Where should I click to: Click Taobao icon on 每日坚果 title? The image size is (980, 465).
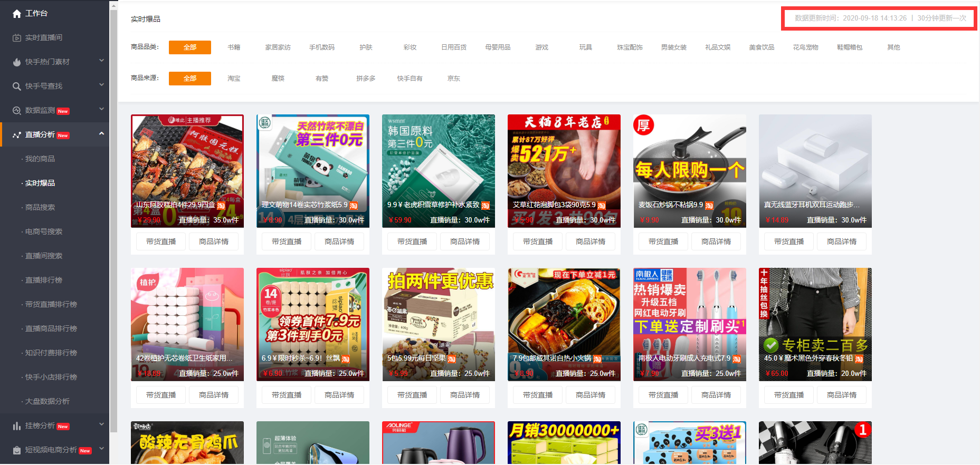coord(452,359)
